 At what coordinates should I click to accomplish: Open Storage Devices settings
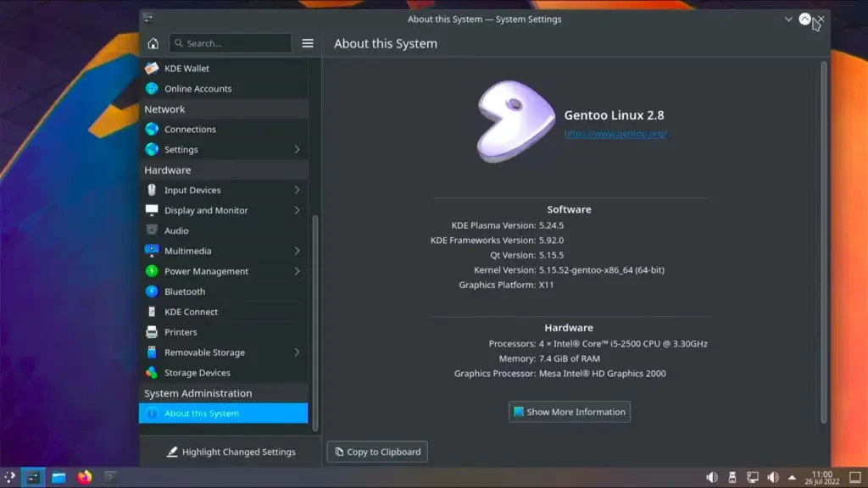tap(223, 373)
